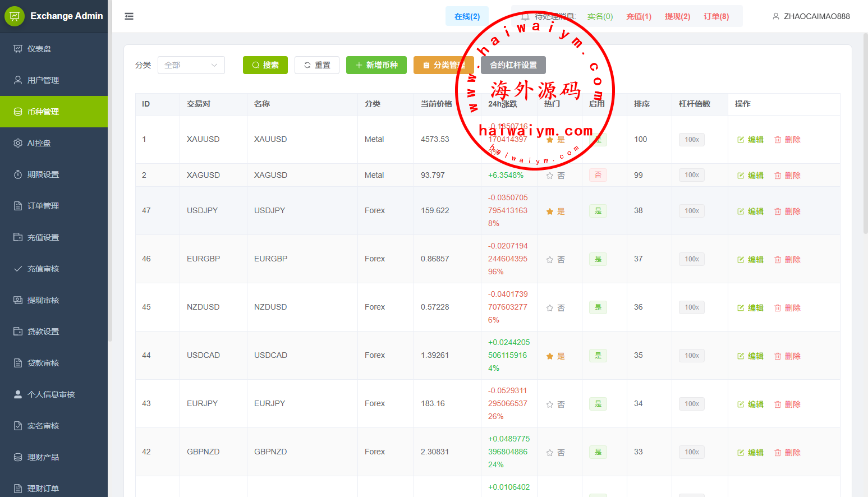The width and height of the screenshot is (868, 497).
Task: Click the 期限设置 timer icon in sidebar
Action: [x=18, y=174]
